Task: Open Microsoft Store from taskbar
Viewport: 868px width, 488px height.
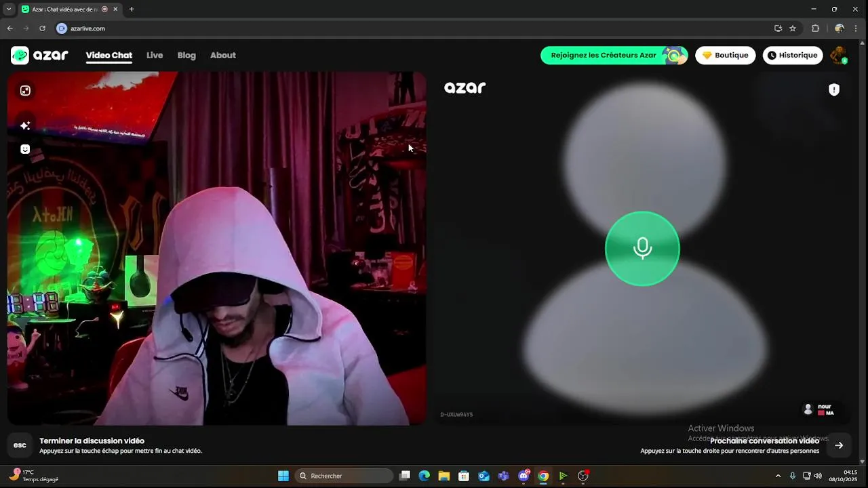Action: point(464,476)
